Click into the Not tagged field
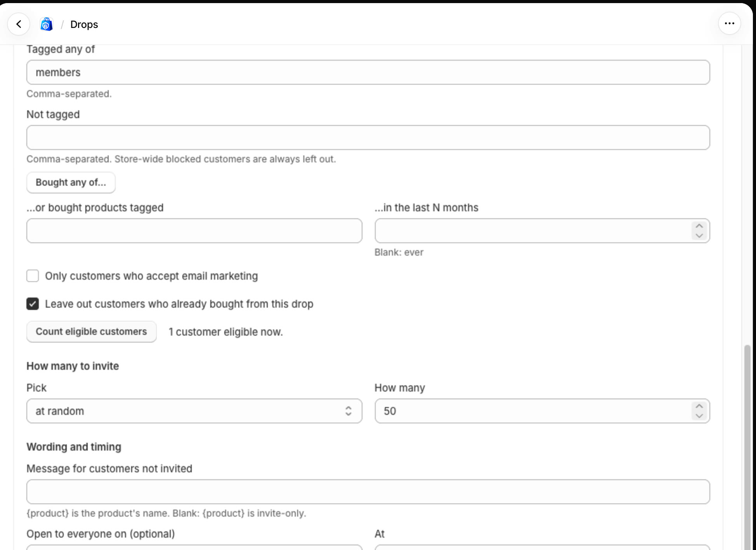The width and height of the screenshot is (756, 550). (x=368, y=137)
